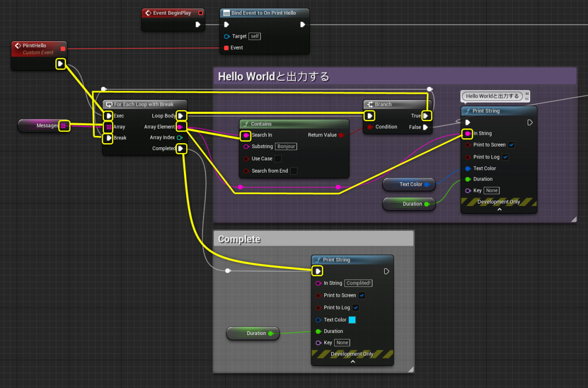Click the Search In input pin on Contains
Screen dimensions: 588x388
click(245, 135)
